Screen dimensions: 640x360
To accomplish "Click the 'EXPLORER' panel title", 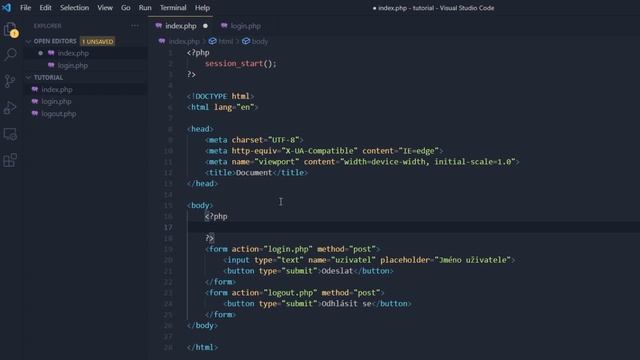I will pos(47,26).
